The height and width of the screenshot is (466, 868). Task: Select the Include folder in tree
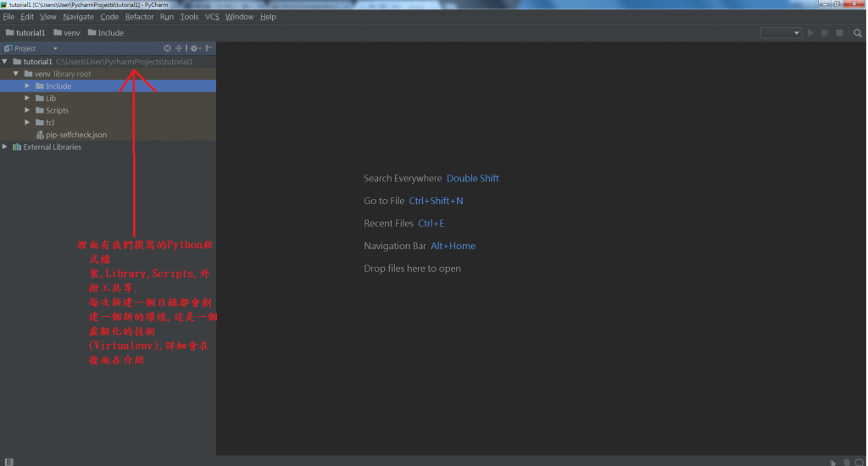click(x=108, y=86)
